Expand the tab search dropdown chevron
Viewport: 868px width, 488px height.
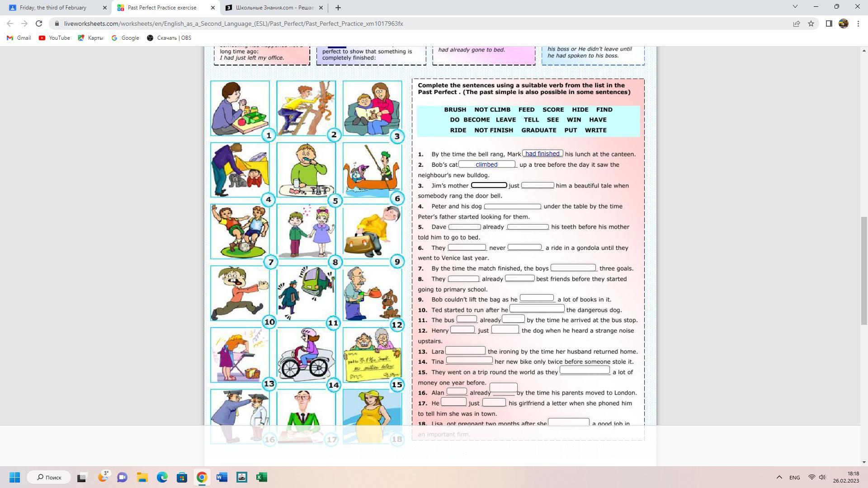(795, 7)
